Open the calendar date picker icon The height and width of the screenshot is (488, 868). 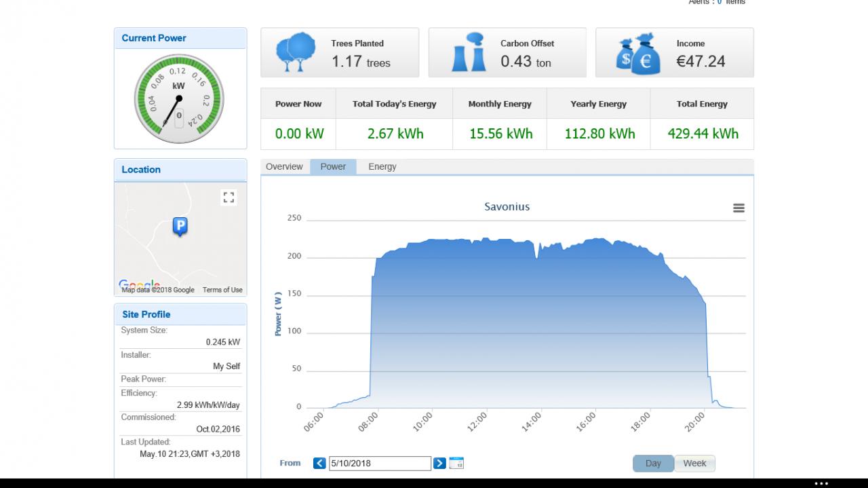(456, 463)
